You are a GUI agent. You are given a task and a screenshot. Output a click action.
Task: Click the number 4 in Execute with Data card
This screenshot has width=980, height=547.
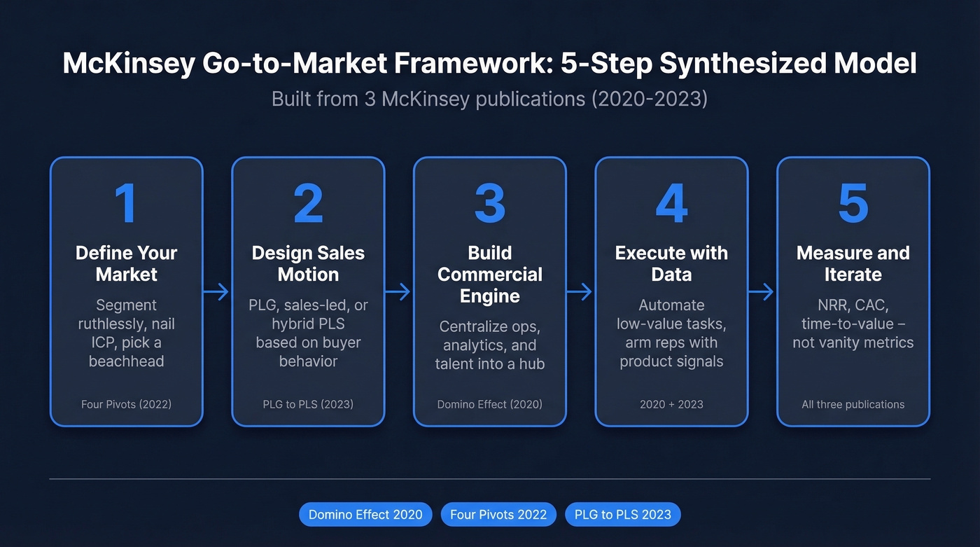671,202
